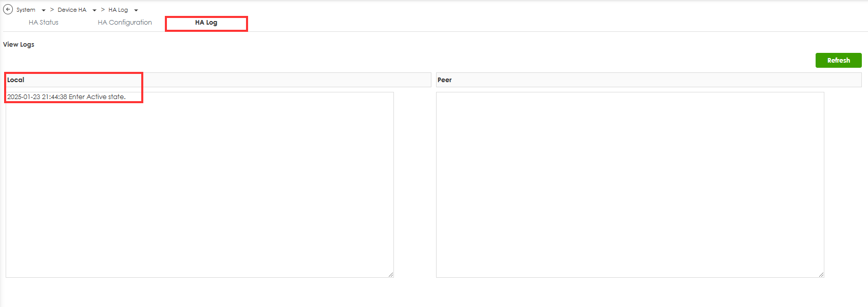The height and width of the screenshot is (307, 868).
Task: Open the HA Log breadcrumb dropdown arrow
Action: pos(136,10)
